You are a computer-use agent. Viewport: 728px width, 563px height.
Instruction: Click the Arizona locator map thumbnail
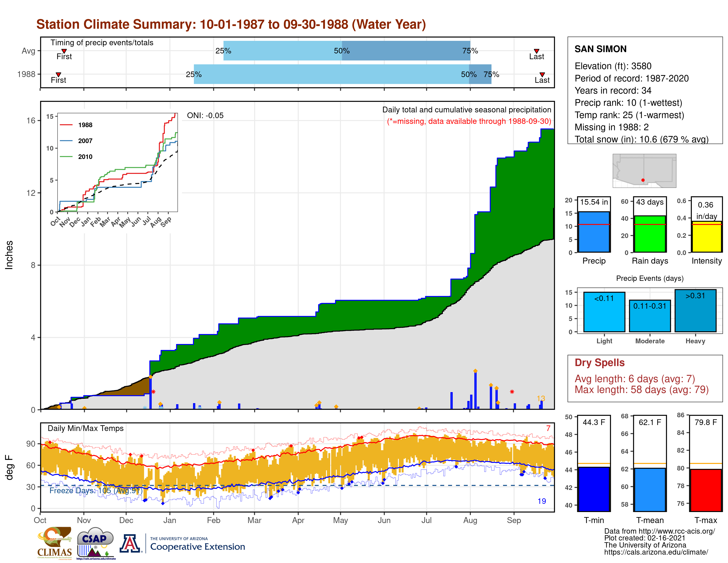tap(644, 171)
